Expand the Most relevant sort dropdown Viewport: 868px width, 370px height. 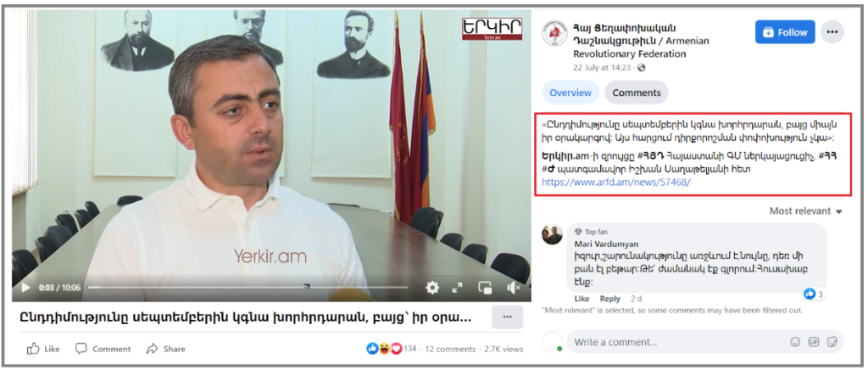(805, 211)
